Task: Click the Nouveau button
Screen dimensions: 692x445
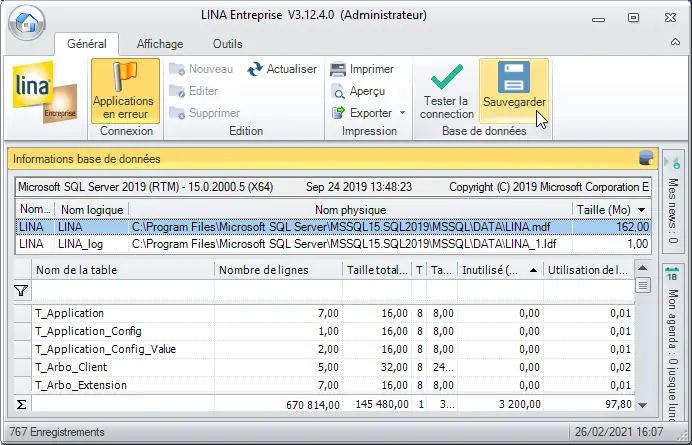Action: [x=201, y=69]
